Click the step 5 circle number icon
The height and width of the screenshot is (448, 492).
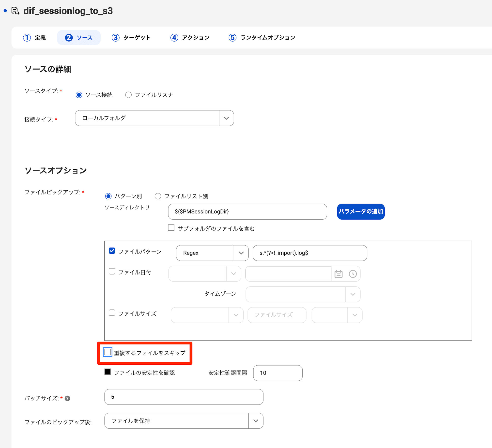[x=232, y=38]
